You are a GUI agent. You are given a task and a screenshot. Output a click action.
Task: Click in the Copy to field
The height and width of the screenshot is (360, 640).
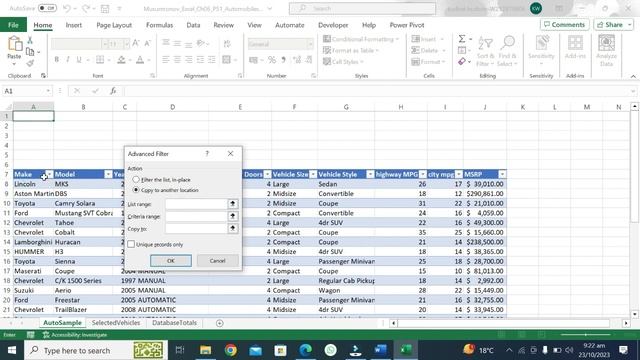tap(196, 228)
